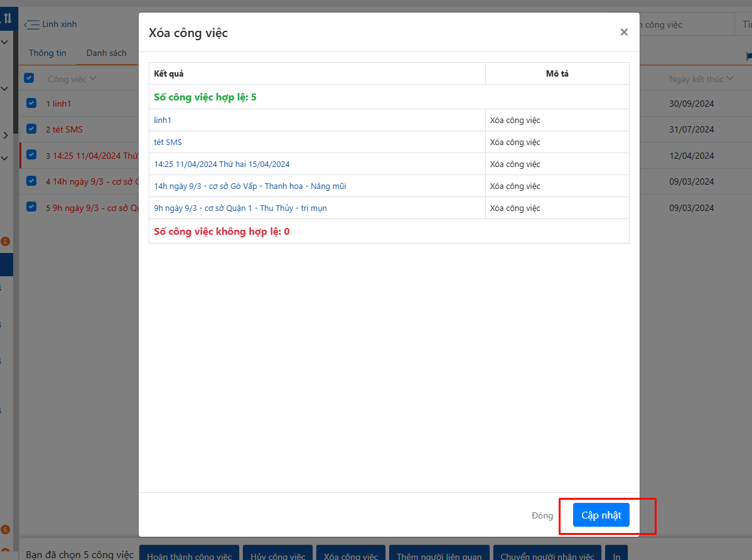Image resolution: width=752 pixels, height=560 pixels.
Task: Click the Đóng button
Action: (x=542, y=515)
